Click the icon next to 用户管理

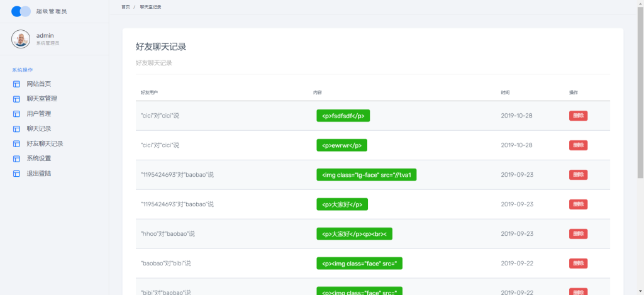point(16,114)
